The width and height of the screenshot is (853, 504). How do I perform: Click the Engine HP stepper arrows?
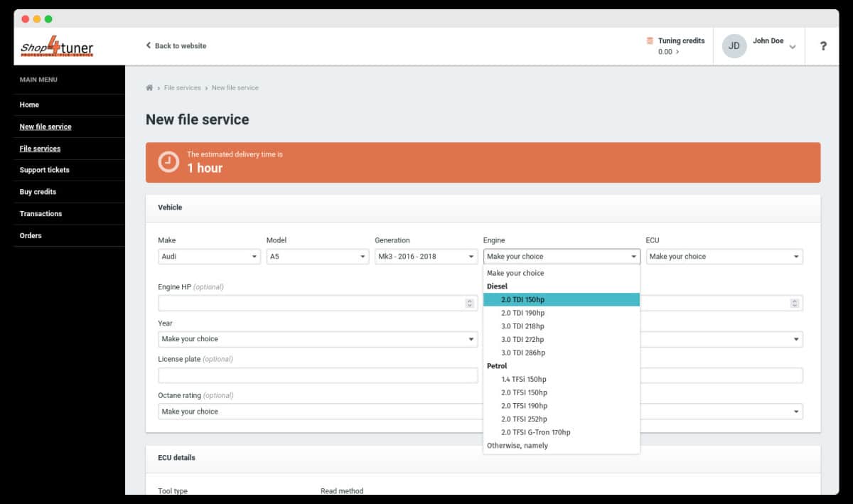(469, 303)
